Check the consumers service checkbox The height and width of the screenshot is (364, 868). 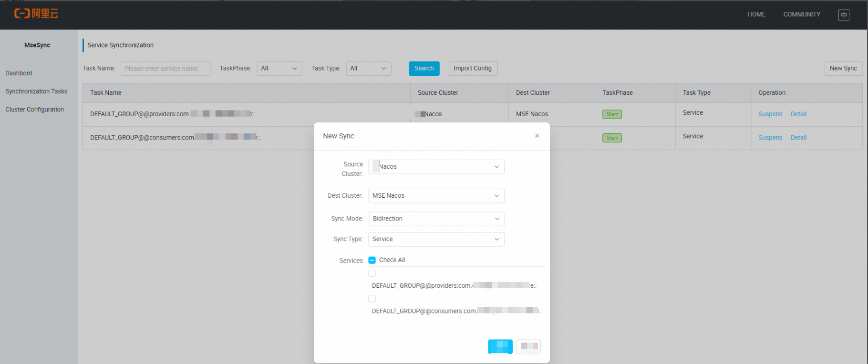372,299
